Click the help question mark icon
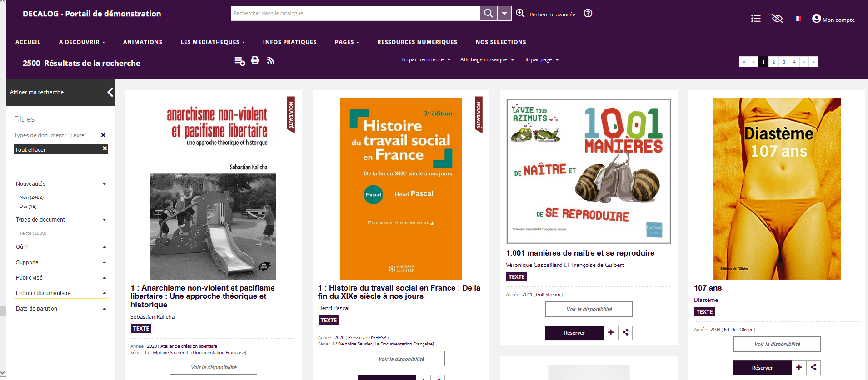The image size is (868, 380). [588, 14]
